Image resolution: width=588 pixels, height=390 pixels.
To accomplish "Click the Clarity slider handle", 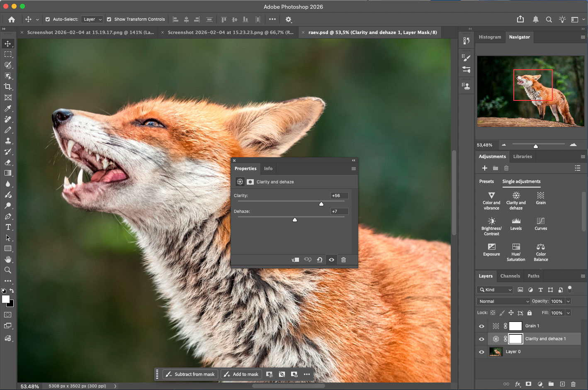I will pyautogui.click(x=321, y=204).
